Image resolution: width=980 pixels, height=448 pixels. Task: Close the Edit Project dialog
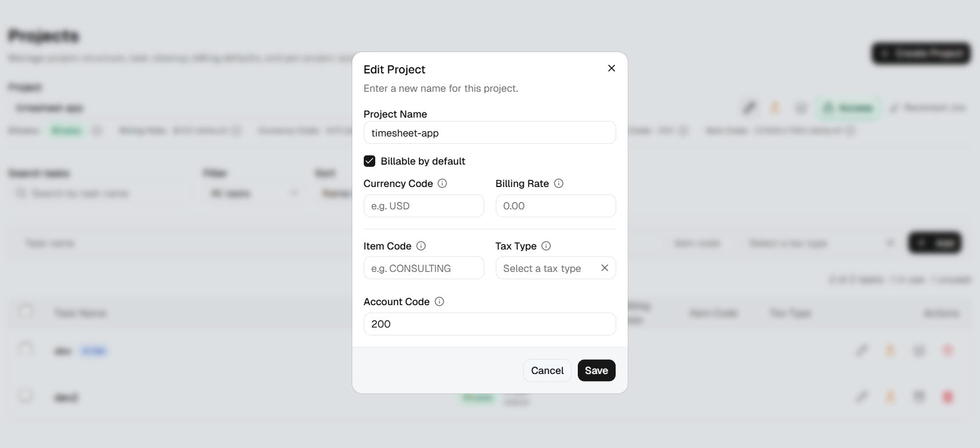[x=612, y=68]
